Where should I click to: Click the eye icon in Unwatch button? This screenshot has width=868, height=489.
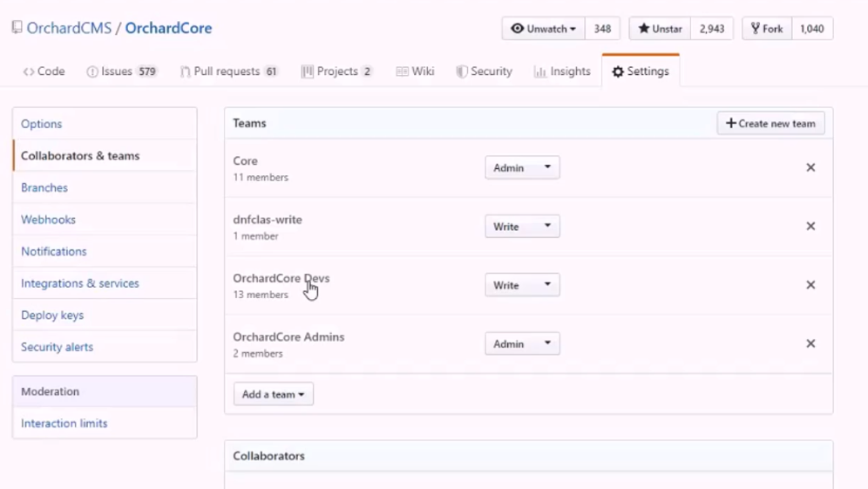point(517,28)
